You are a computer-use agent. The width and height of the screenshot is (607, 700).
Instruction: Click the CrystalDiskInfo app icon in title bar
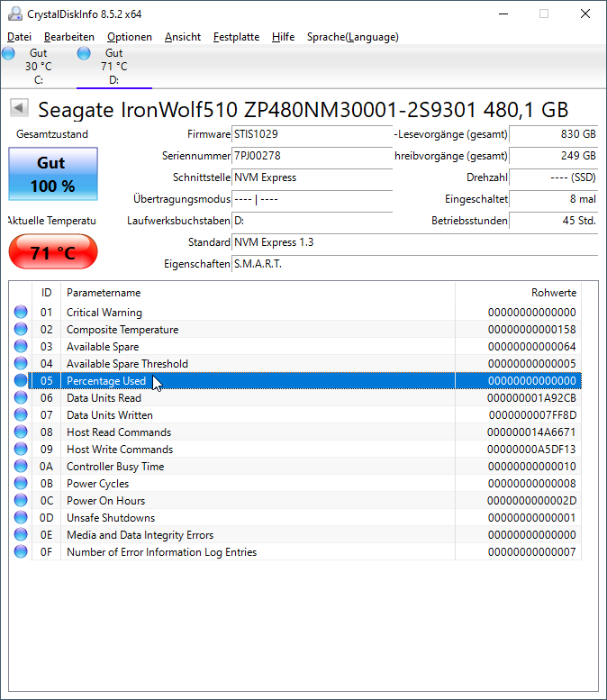coord(14,14)
